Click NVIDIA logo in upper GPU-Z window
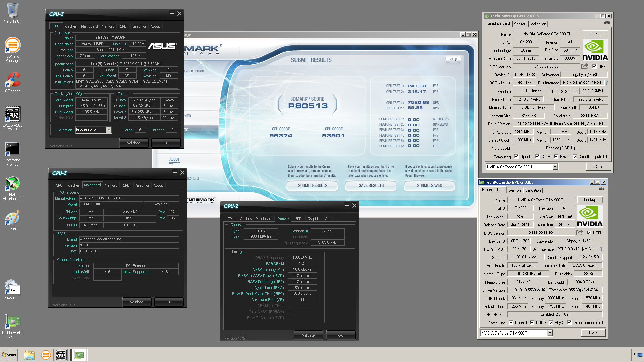 pos(595,50)
